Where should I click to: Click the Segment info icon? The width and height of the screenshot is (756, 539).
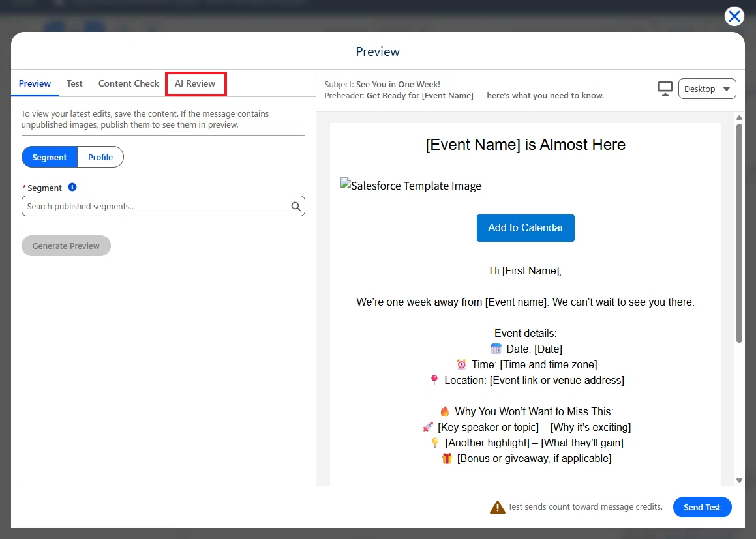(x=72, y=187)
